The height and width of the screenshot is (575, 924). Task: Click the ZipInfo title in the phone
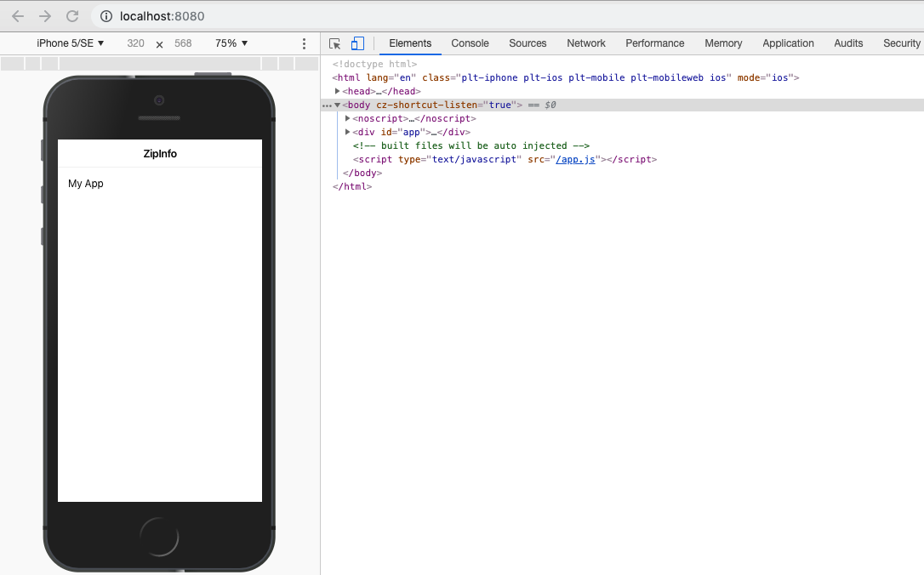click(160, 154)
